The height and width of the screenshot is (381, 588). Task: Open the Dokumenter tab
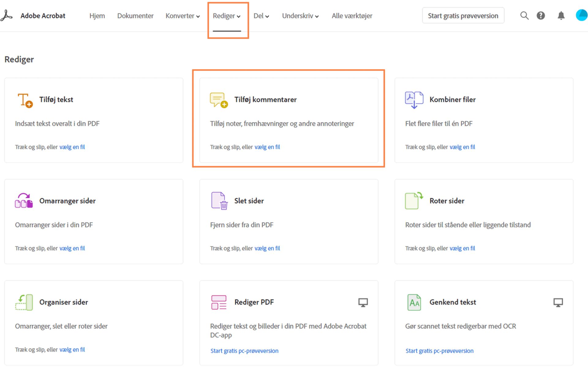point(135,16)
